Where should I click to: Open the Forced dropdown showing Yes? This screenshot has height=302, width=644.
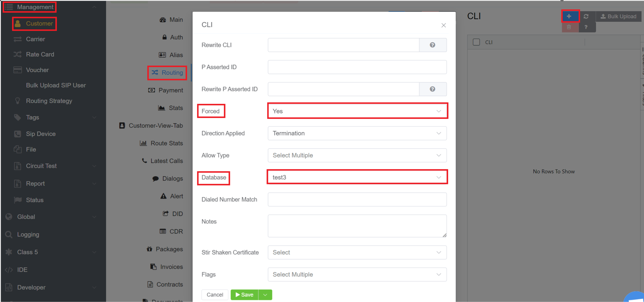[357, 111]
